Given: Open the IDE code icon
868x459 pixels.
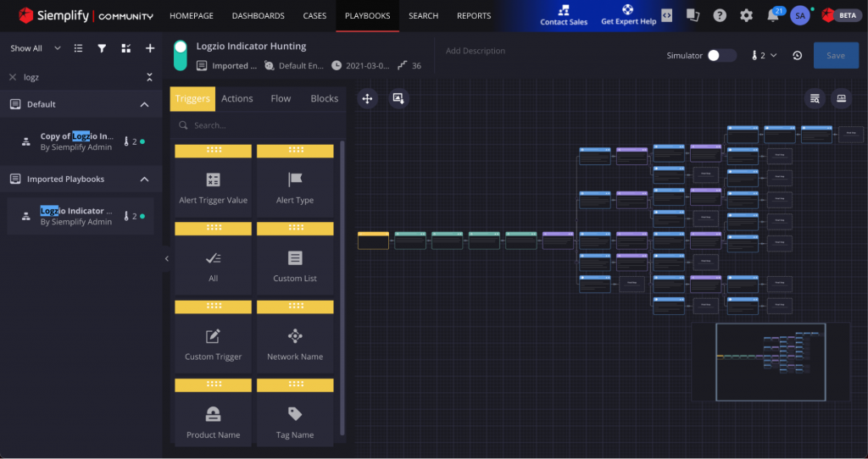Looking at the screenshot, I should [x=666, y=15].
